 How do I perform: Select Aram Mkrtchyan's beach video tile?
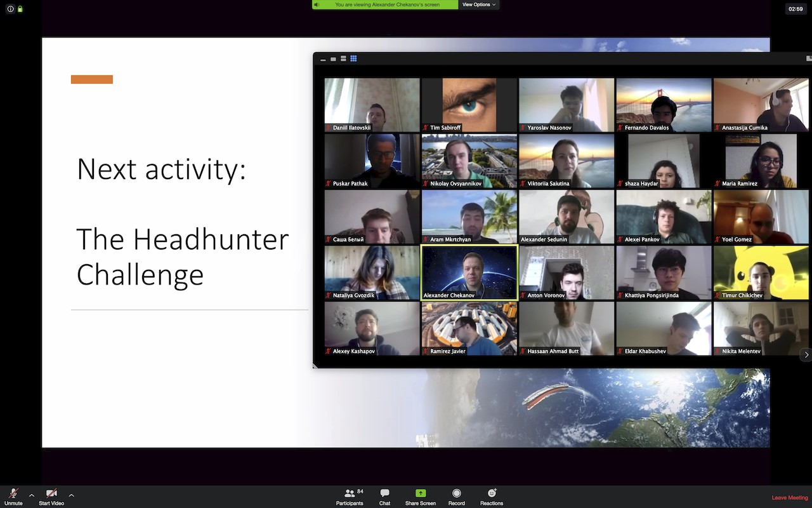[469, 217]
